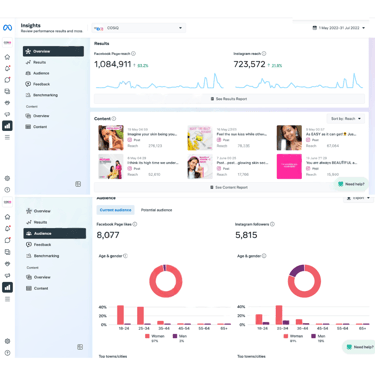Viewport: 375px width, 375px height.
Task: Click Women legend swatch showing 97%
Action: tap(147, 336)
